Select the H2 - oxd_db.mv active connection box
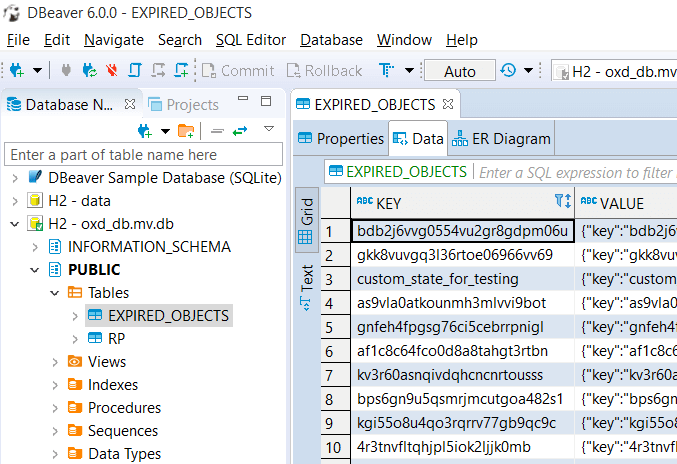This screenshot has height=464, width=677. 614,71
